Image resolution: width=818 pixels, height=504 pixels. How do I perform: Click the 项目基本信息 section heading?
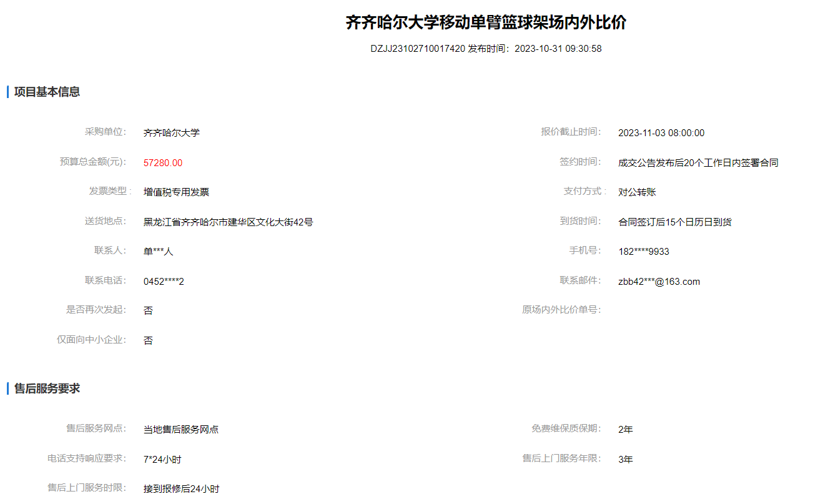(47, 92)
